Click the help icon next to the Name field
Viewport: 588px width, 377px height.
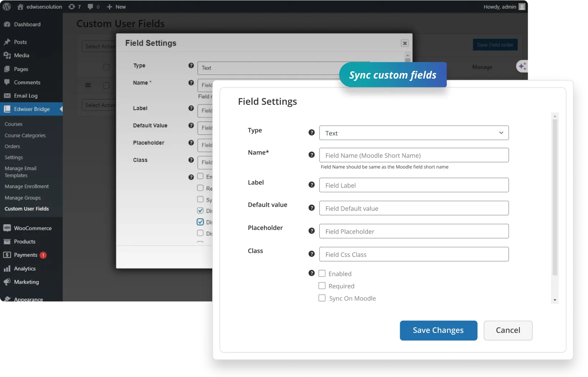311,154
